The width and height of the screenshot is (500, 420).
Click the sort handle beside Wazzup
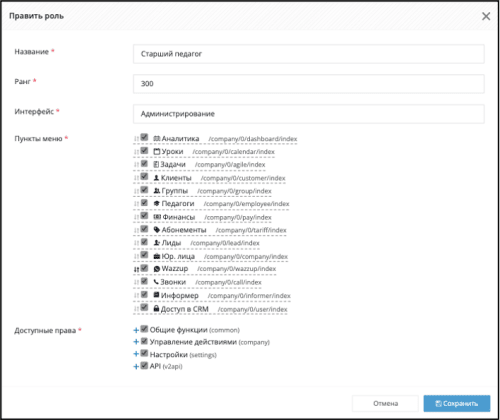pos(136,269)
